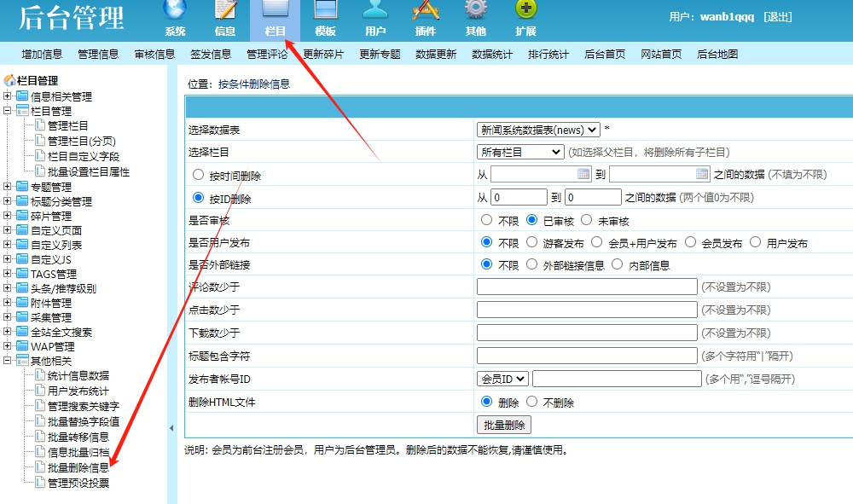This screenshot has height=504, width=853.
Task: Collapse the 栏目管理 tree node
Action: coord(7,110)
